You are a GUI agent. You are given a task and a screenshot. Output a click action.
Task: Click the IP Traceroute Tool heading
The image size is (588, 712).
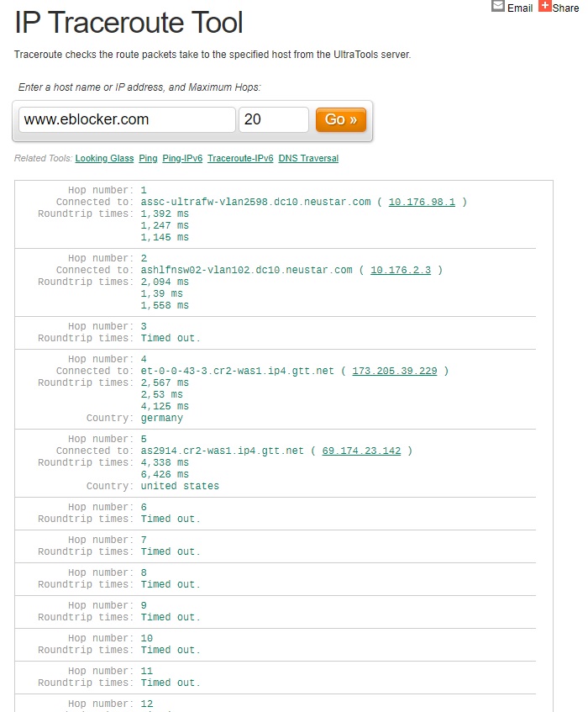(129, 22)
